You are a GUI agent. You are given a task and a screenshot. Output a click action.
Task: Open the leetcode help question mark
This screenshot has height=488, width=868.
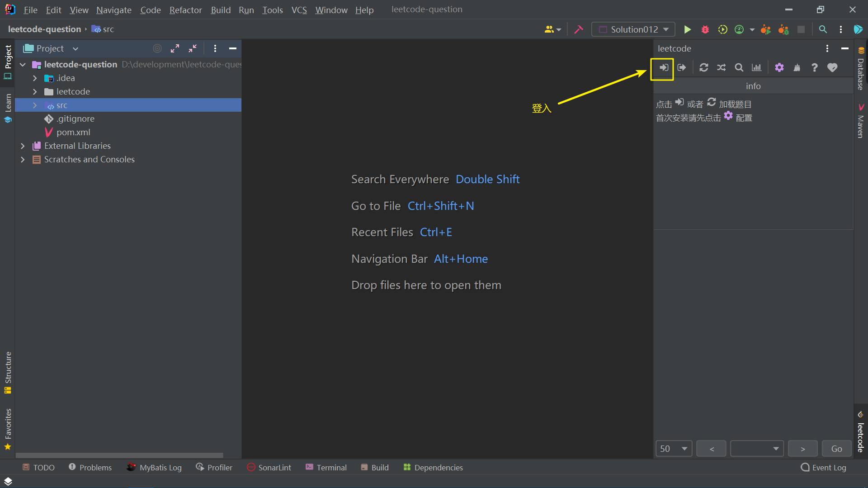(815, 67)
